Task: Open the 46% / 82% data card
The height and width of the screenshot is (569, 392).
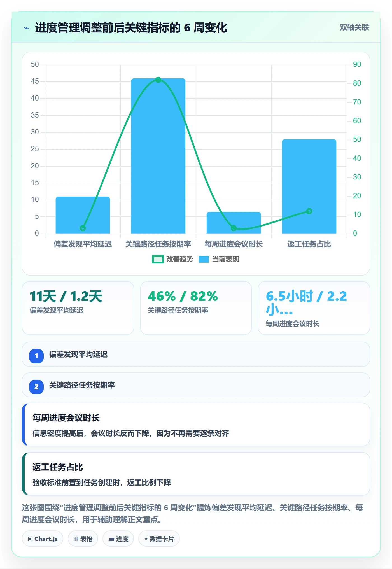Action: point(196,308)
